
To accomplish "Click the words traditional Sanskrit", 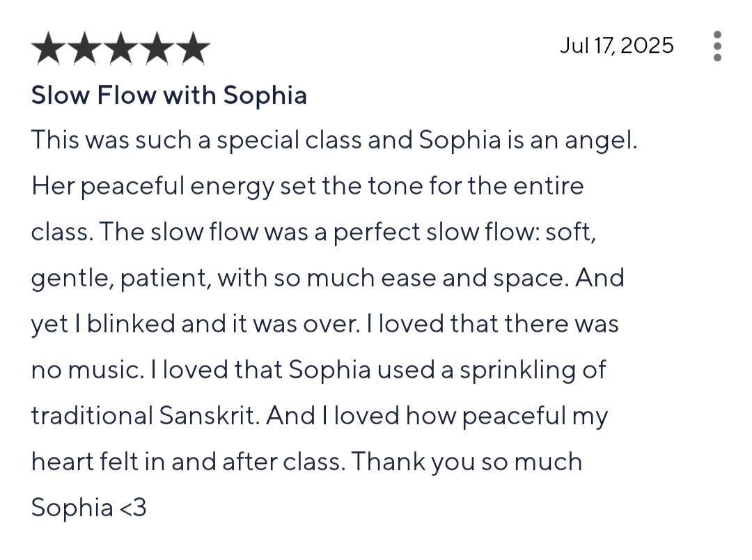I will point(146,416).
